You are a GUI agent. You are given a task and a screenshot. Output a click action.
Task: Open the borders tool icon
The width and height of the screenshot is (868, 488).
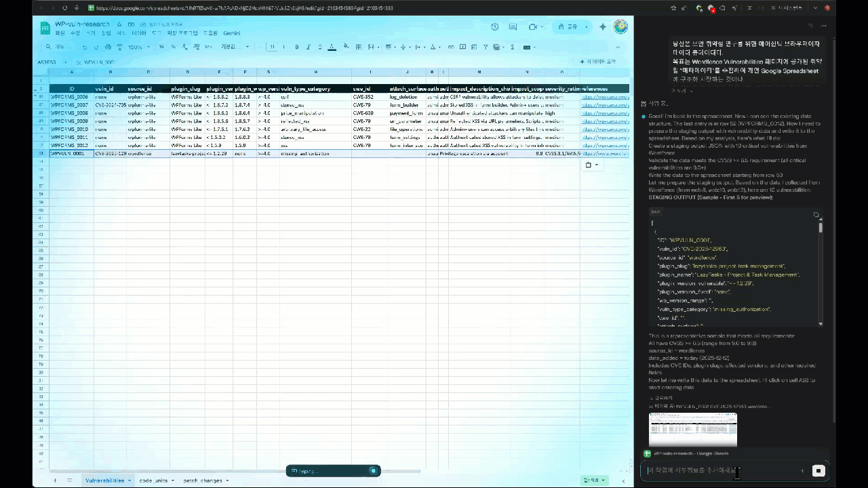pos(359,47)
